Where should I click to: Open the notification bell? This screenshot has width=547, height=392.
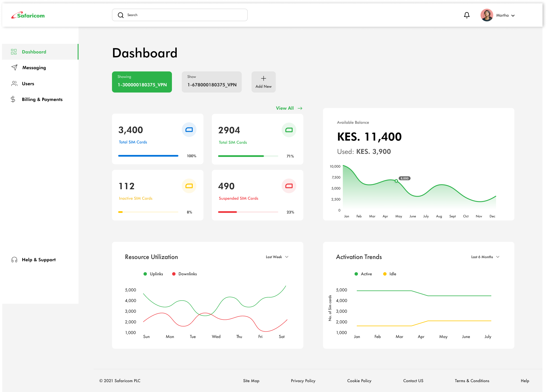click(x=467, y=15)
